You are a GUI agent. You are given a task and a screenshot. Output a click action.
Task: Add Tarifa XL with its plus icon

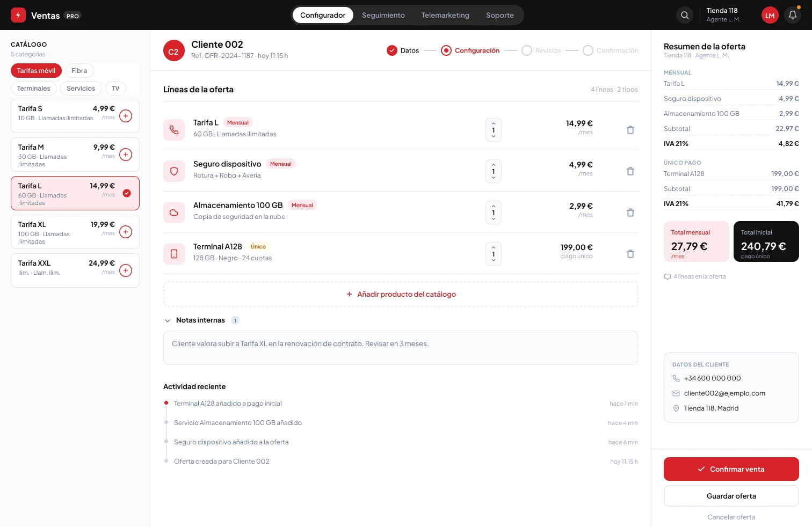pos(126,232)
